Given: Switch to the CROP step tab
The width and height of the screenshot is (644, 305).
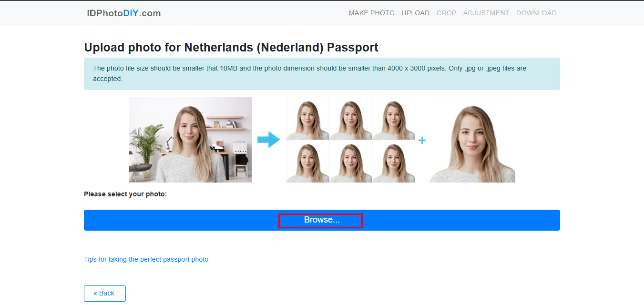Looking at the screenshot, I should (446, 13).
